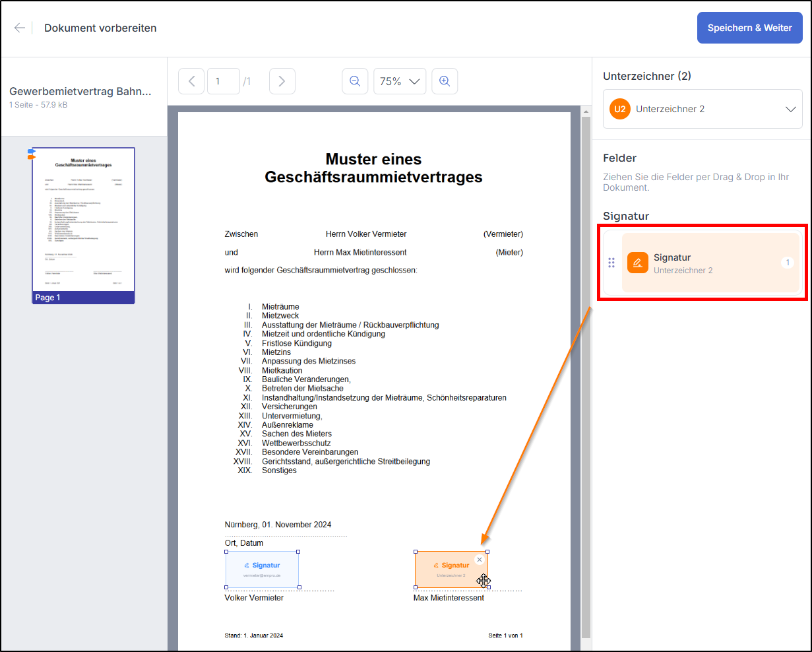Select the Page 1 thumbnail
The width and height of the screenshot is (812, 652).
[x=83, y=225]
